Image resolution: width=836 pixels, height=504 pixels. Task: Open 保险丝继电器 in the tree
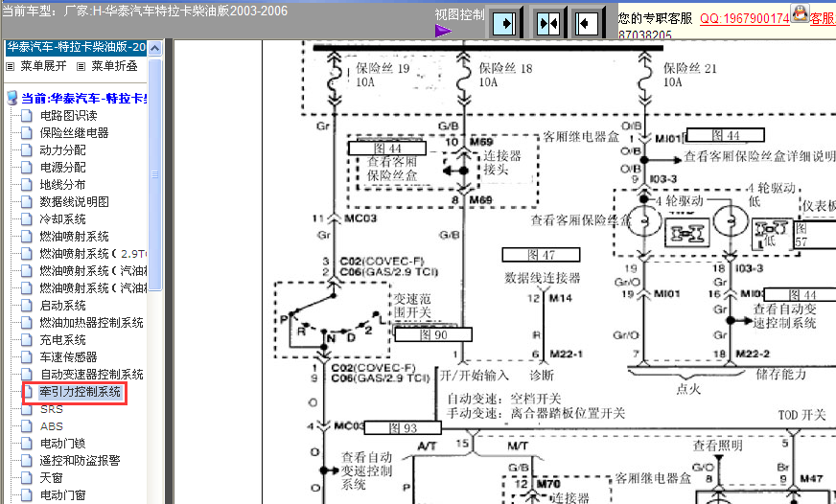click(74, 133)
